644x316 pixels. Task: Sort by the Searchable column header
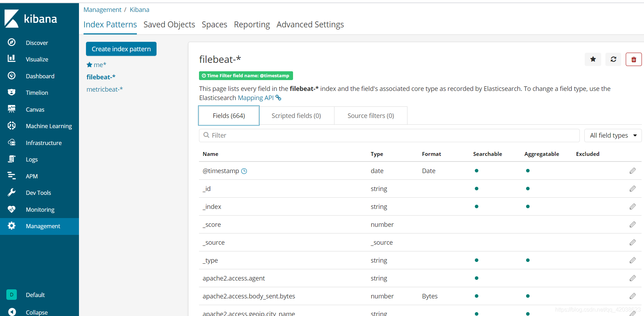coord(487,154)
